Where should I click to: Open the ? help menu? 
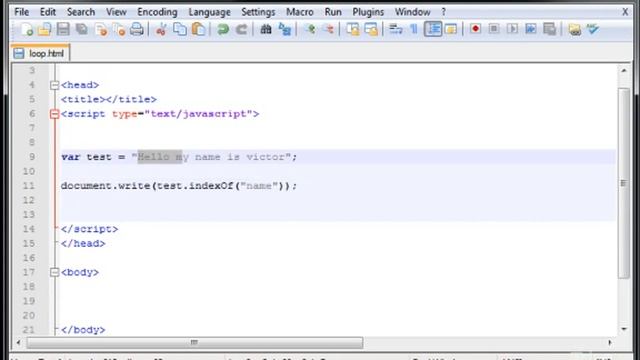click(x=444, y=12)
